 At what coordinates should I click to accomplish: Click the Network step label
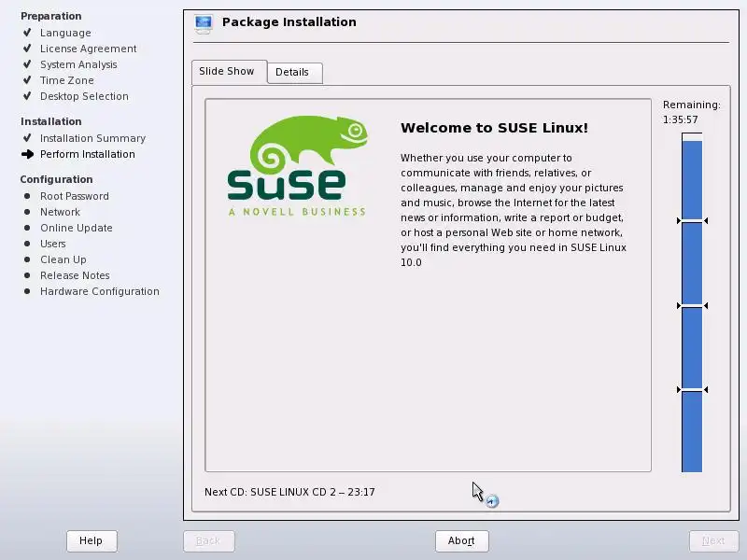click(60, 212)
